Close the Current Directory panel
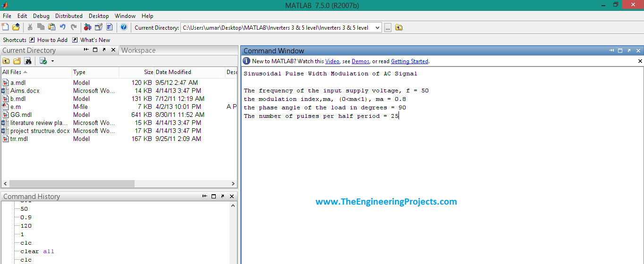Image resolution: width=644 pixels, height=264 pixels. [x=113, y=49]
